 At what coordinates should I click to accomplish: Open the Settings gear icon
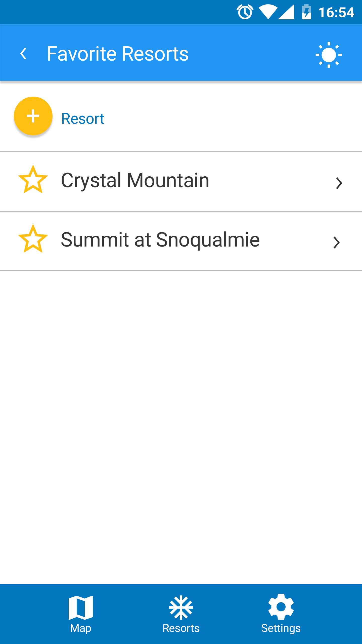tap(281, 607)
